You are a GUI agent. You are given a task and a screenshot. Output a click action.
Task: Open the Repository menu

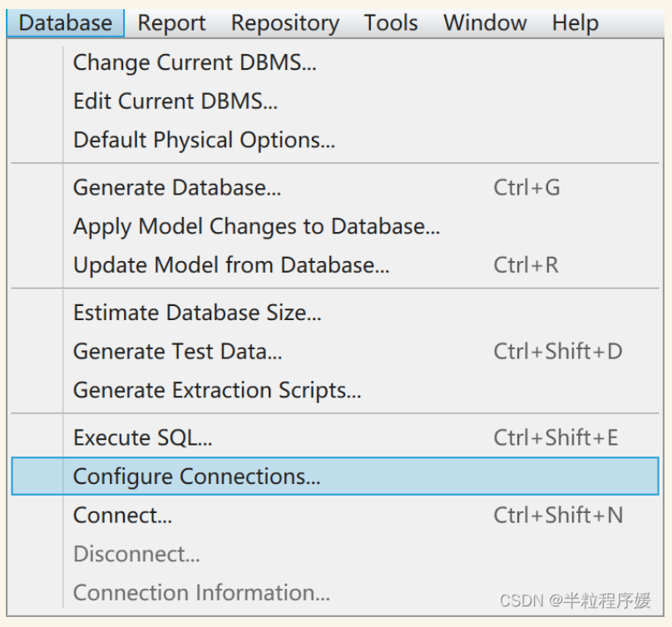pyautogui.click(x=284, y=22)
